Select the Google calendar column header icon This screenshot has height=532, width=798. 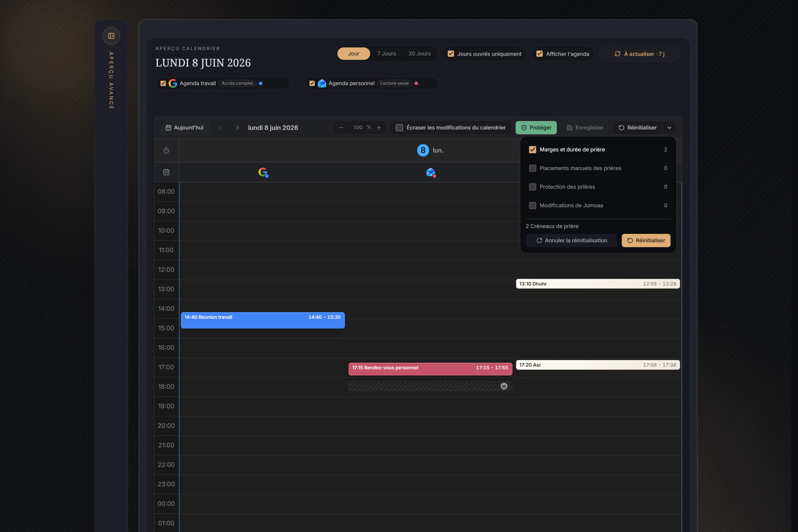tap(263, 172)
